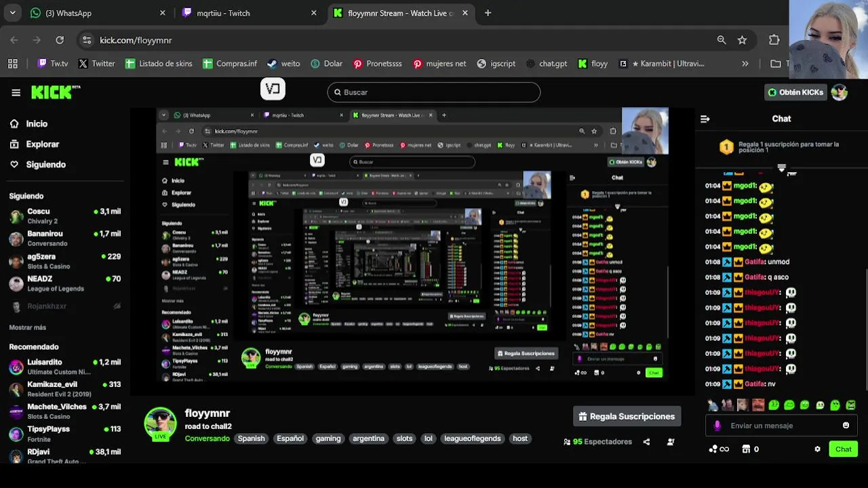868x488 pixels.
Task: Select the argentina tag
Action: point(368,439)
